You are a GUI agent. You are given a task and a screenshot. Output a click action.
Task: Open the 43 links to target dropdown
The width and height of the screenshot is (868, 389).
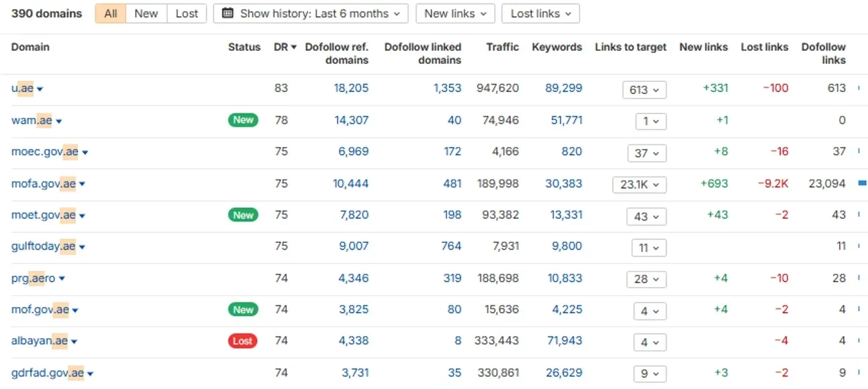point(646,216)
